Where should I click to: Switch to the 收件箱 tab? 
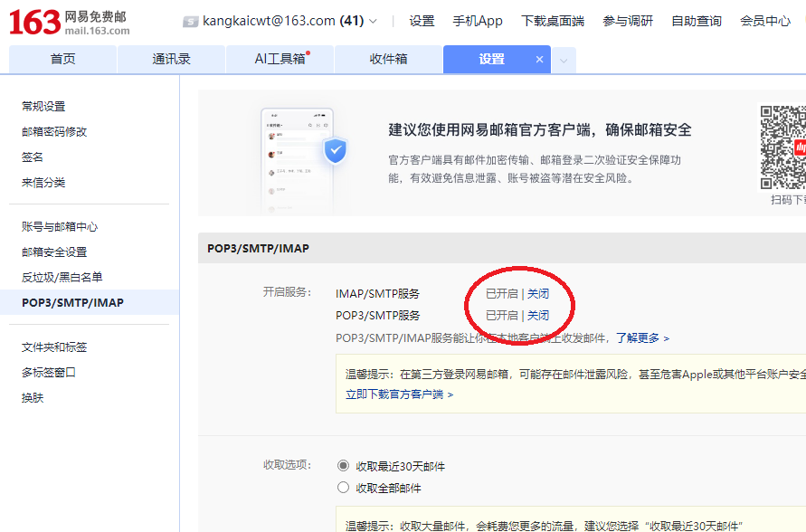coord(388,60)
